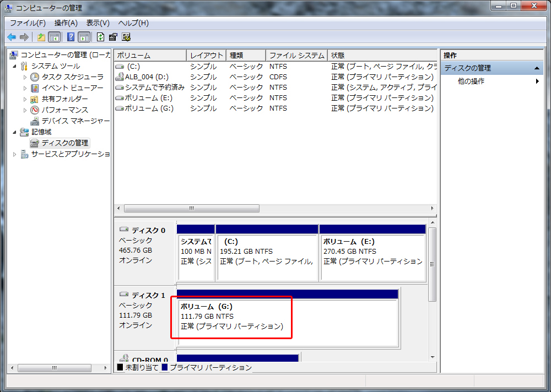
Task: Click the horizontal scrollbar under the volume list
Action: click(192, 208)
